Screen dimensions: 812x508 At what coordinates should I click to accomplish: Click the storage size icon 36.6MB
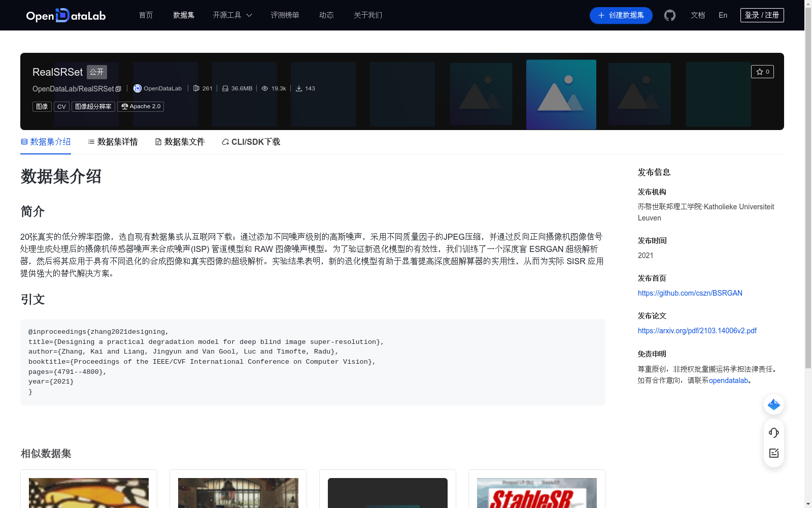point(225,88)
